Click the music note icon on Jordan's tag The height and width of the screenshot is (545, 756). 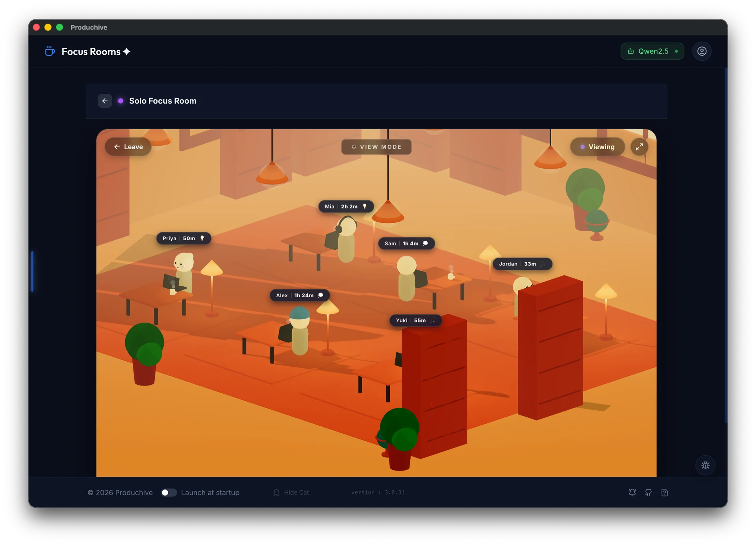coord(543,264)
